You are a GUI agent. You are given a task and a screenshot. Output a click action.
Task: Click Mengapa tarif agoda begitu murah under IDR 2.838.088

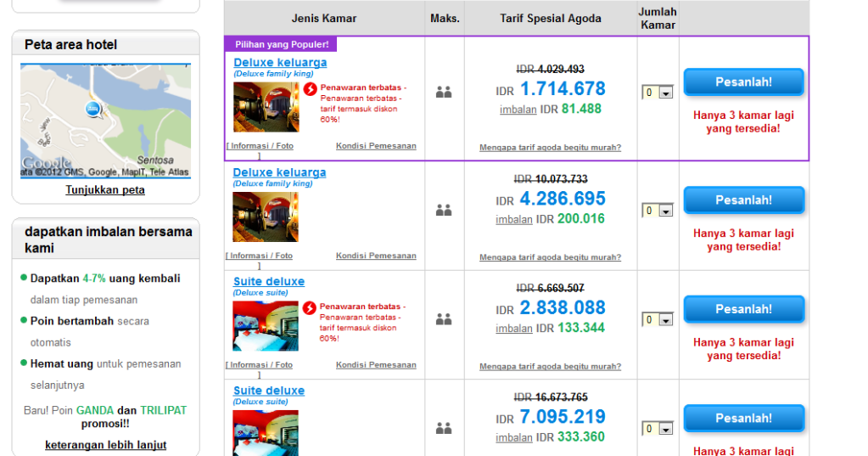click(x=551, y=366)
